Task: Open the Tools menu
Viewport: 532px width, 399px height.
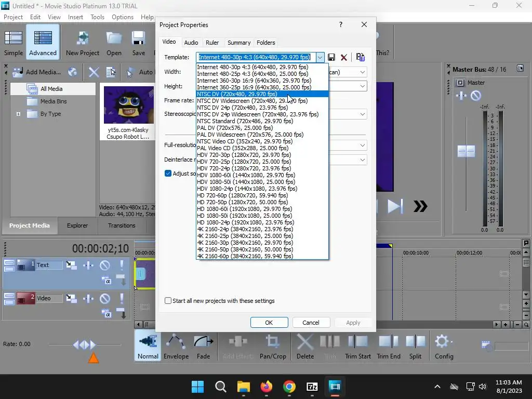Action: (x=97, y=17)
